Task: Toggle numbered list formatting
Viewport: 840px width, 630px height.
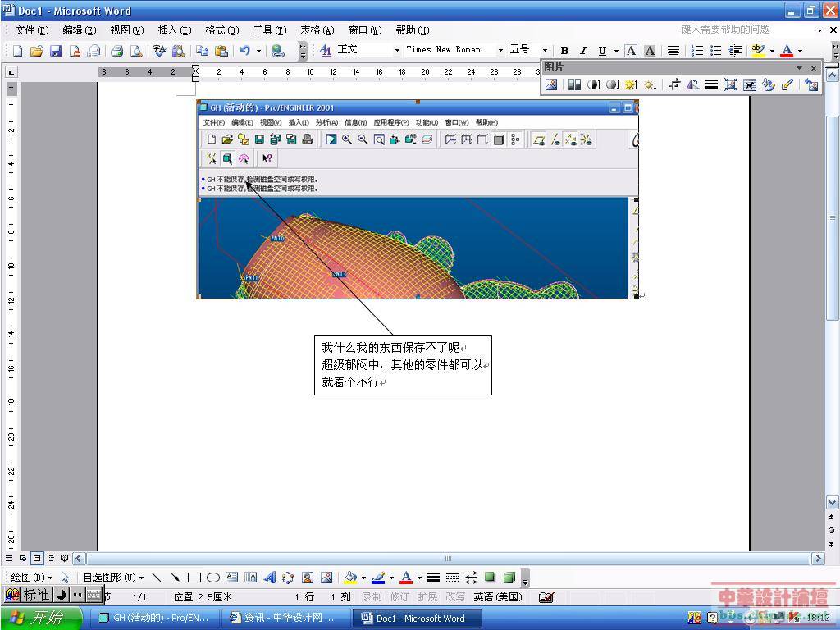Action: (x=697, y=51)
